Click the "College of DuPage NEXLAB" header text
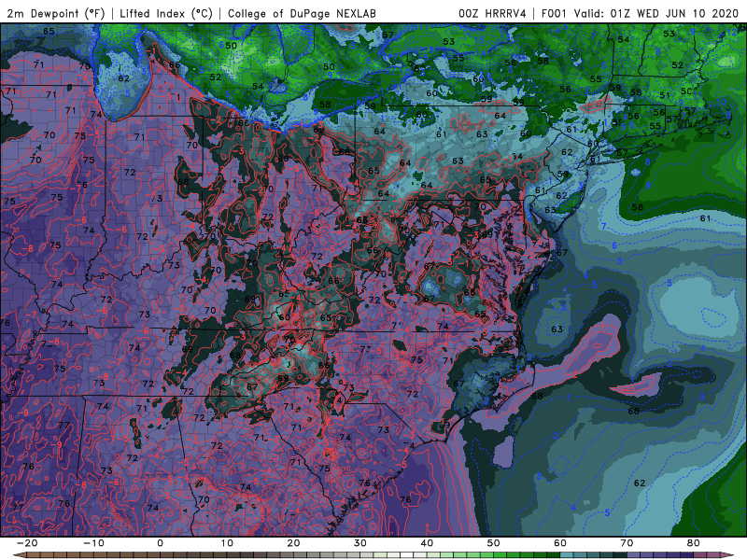747x560 pixels. (302, 13)
